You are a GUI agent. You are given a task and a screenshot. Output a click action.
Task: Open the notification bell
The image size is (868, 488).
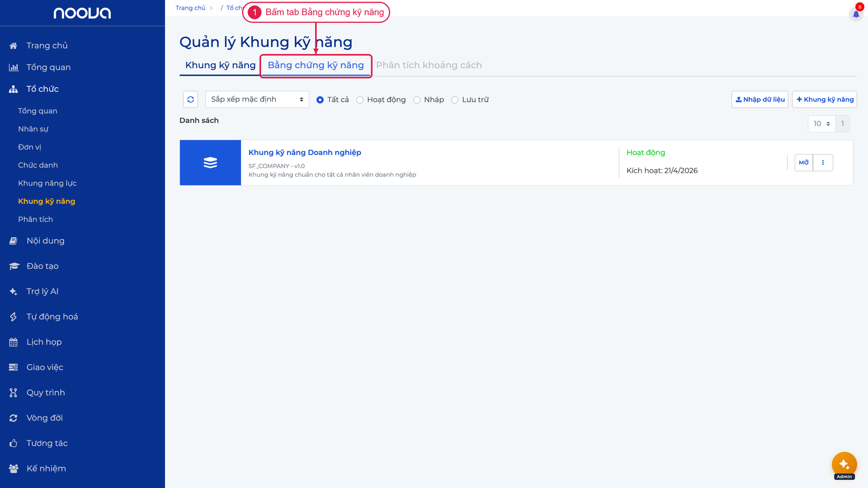click(856, 14)
